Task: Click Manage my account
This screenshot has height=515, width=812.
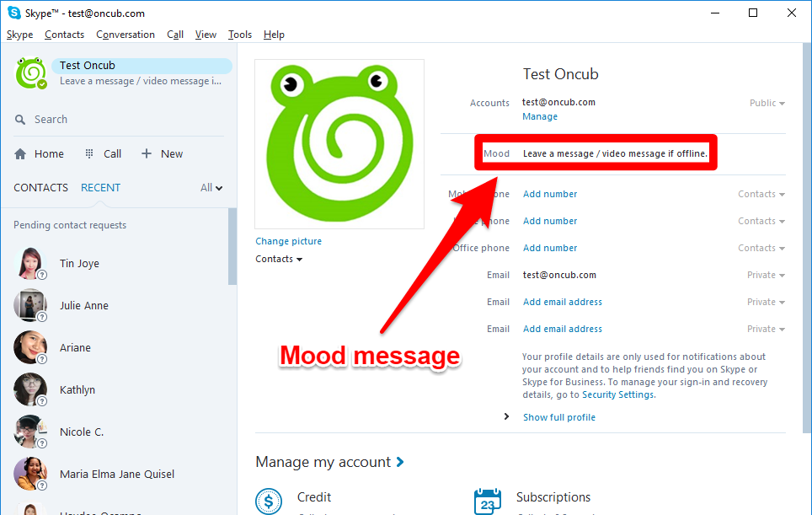Action: [323, 462]
